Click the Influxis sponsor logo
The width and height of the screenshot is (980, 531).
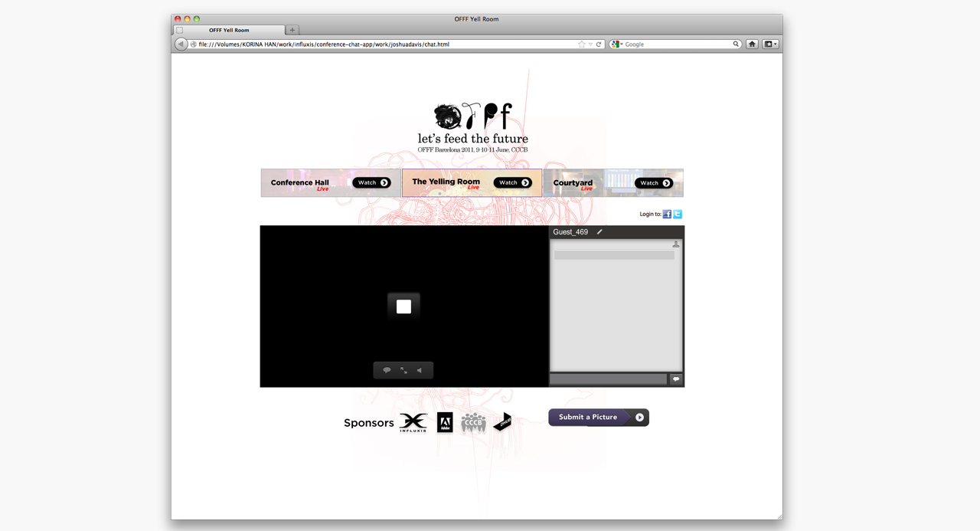click(x=413, y=422)
